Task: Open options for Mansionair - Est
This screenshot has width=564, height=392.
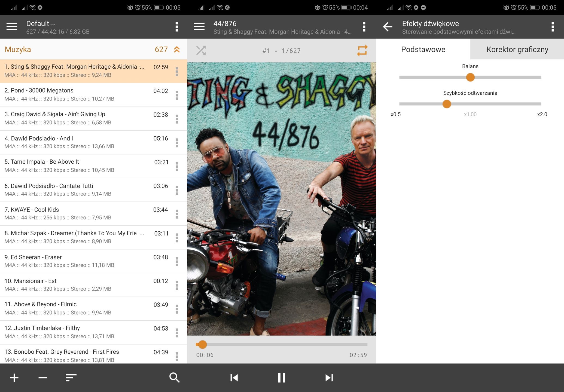Action: point(177,285)
